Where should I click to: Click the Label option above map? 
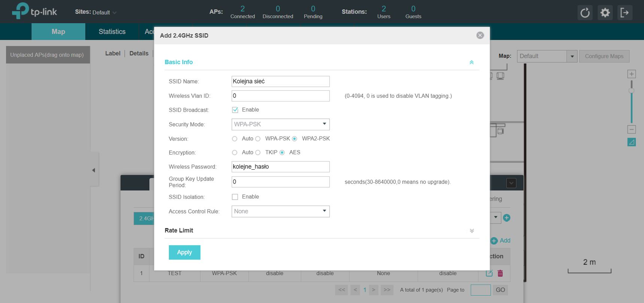[x=113, y=54]
